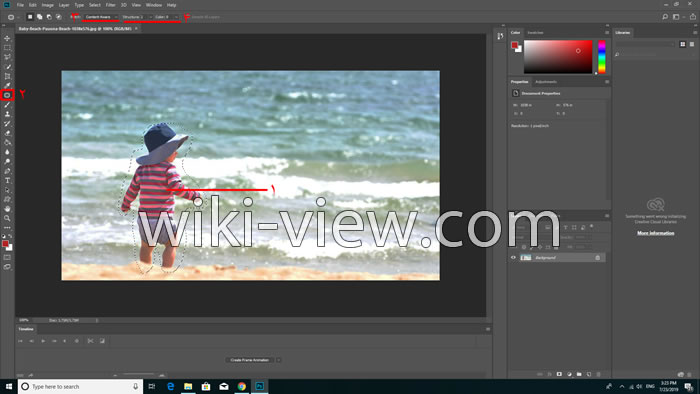Select the Quick Selection tool
The height and width of the screenshot is (394, 700).
point(7,66)
